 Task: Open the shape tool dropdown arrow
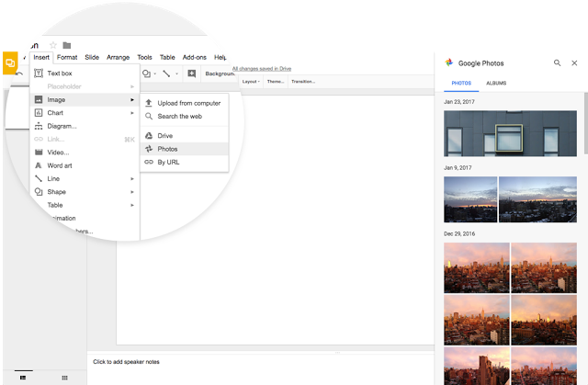(x=155, y=74)
